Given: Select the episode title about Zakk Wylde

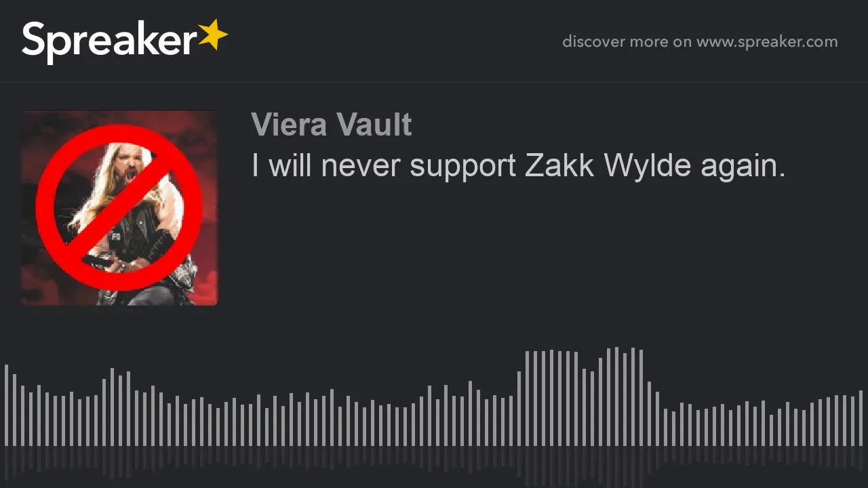Looking at the screenshot, I should coord(518,166).
